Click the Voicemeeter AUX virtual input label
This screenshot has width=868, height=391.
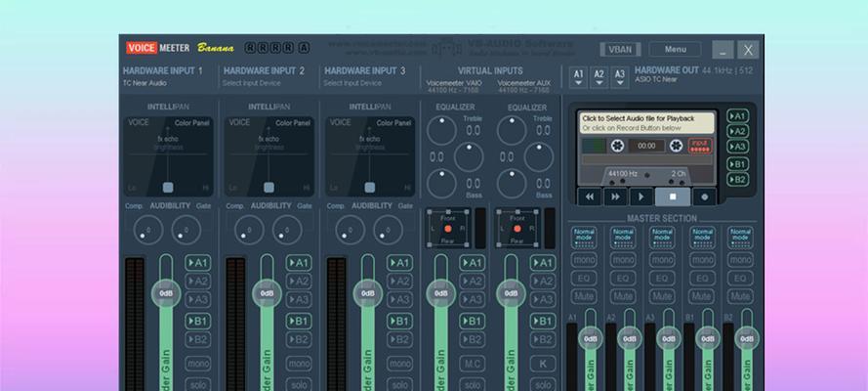(x=523, y=83)
